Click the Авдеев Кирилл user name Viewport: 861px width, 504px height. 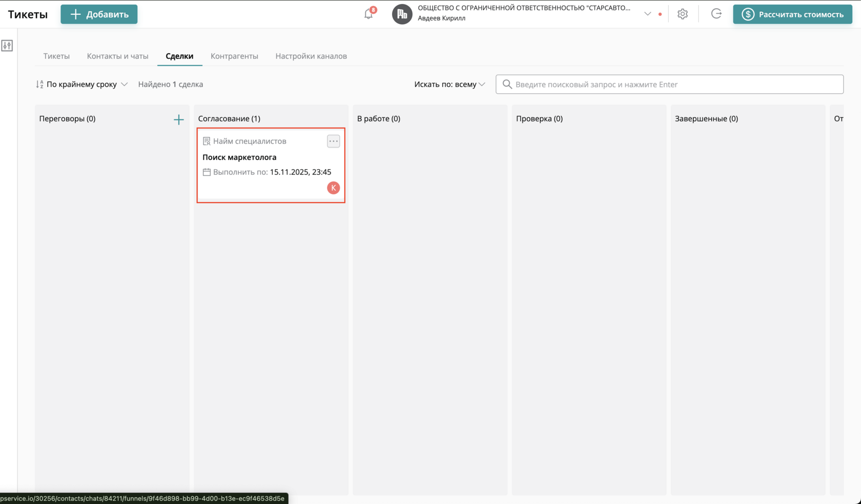441,18
